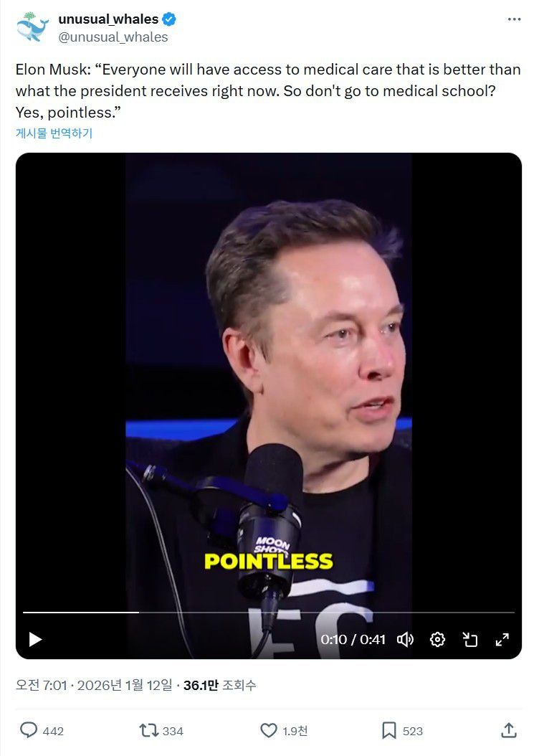Open the three-dot more options menu

[514, 19]
